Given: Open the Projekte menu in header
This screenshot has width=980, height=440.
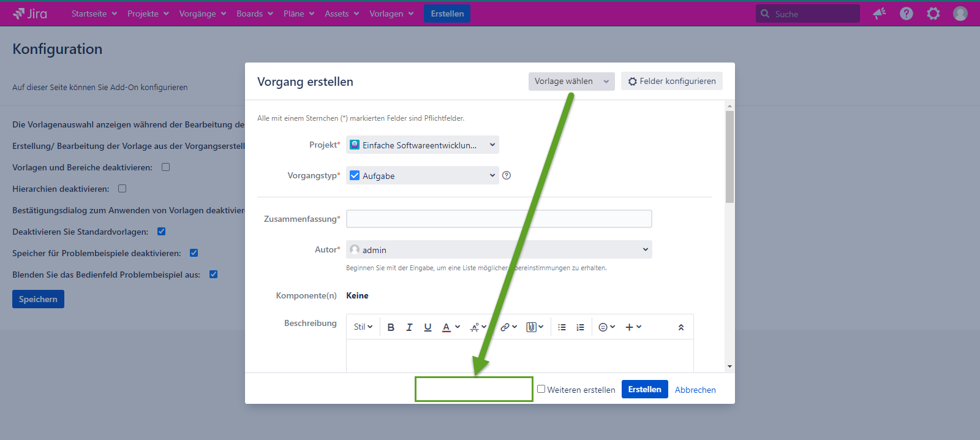Looking at the screenshot, I should [x=148, y=13].
